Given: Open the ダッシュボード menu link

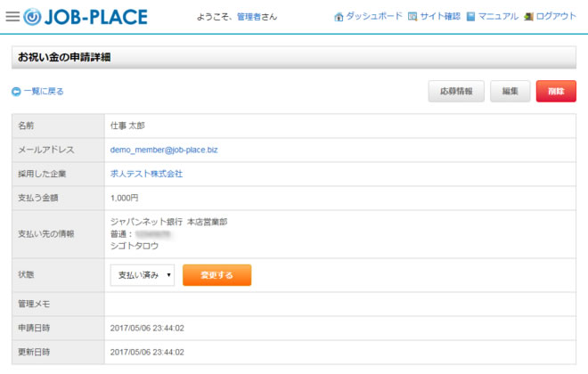Looking at the screenshot, I should click(x=373, y=17).
